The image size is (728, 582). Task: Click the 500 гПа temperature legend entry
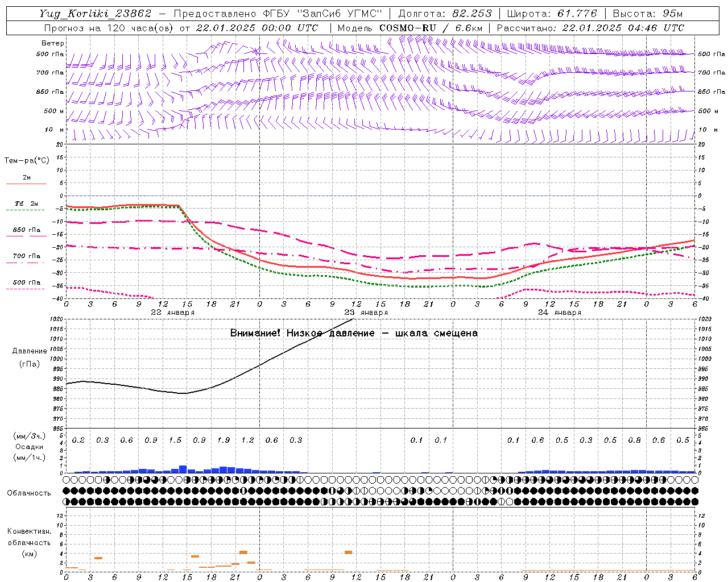coord(26,284)
